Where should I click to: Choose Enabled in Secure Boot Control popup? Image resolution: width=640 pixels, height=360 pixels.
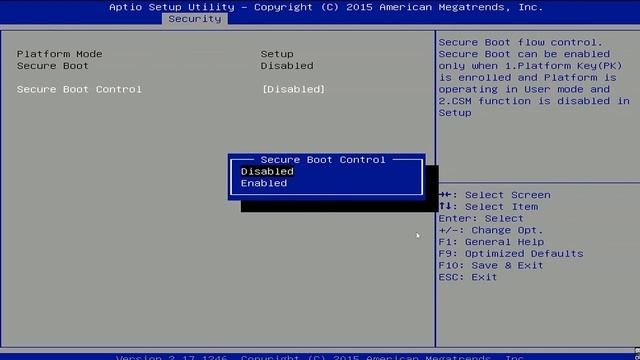click(x=264, y=183)
